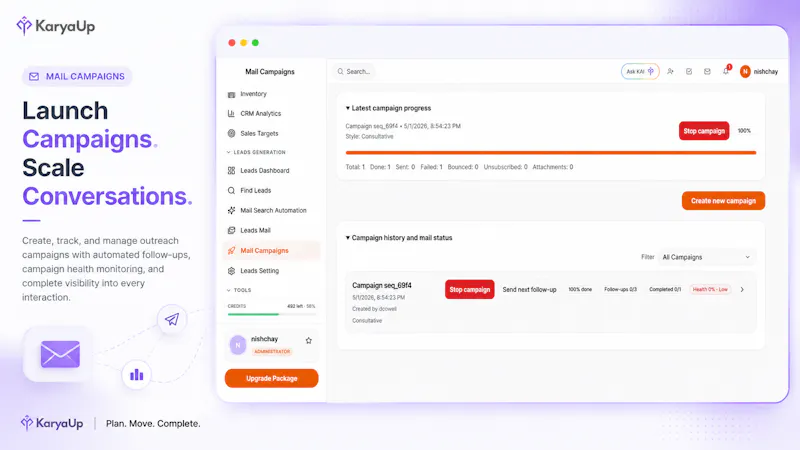The image size is (800, 450).
Task: Click the purple envelope illustration
Action: point(60,354)
